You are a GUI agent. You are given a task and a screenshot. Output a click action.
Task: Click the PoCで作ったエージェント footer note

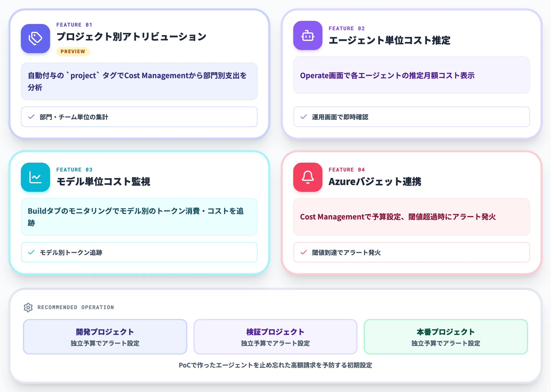pos(275,365)
